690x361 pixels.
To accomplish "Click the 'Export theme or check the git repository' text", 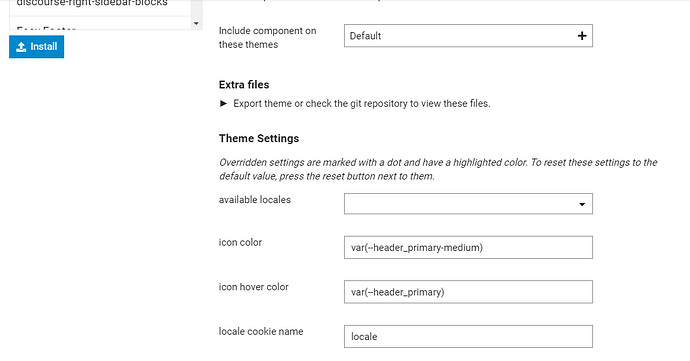I will [x=361, y=103].
